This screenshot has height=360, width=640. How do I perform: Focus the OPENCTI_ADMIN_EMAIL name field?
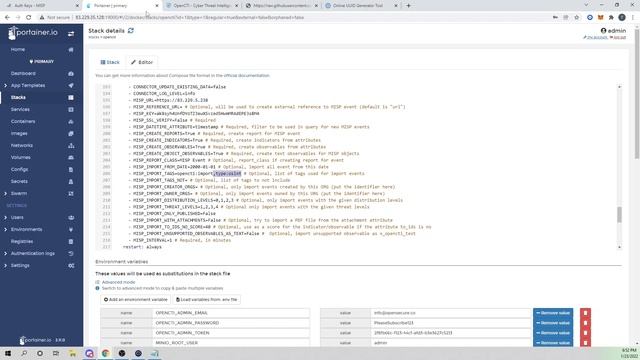pos(231,313)
